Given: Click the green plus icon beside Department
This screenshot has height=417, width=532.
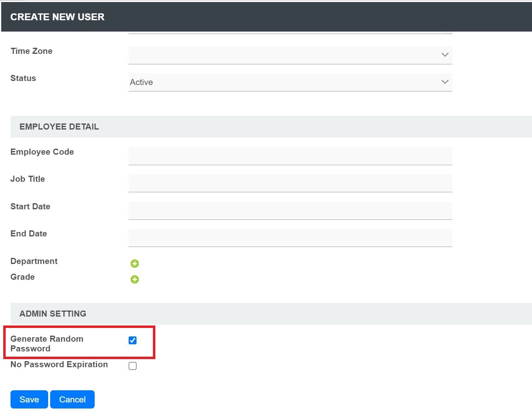Looking at the screenshot, I should coord(135,264).
